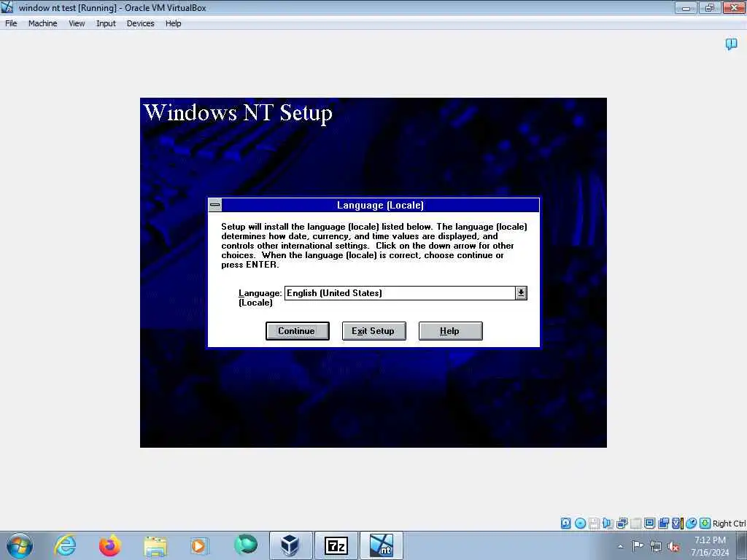The height and width of the screenshot is (560, 747).
Task: Click the network tray icon
Action: [x=656, y=546]
